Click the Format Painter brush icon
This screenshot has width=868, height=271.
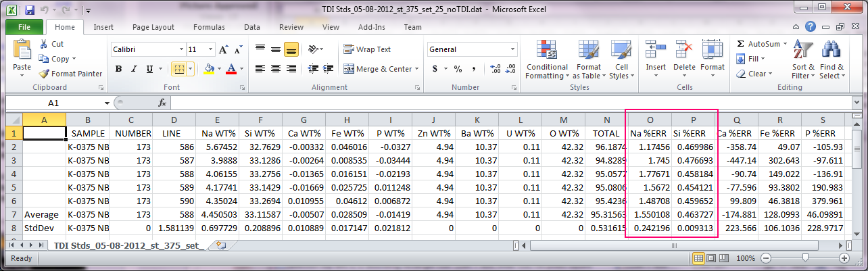click(45, 74)
